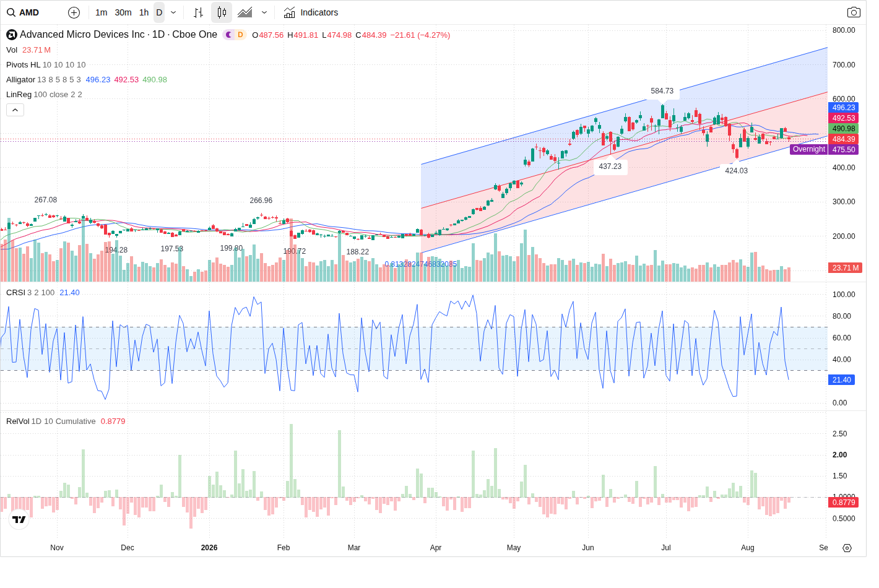Click the Apr label on the time axis
The width and height of the screenshot is (879, 588).
coord(436,548)
